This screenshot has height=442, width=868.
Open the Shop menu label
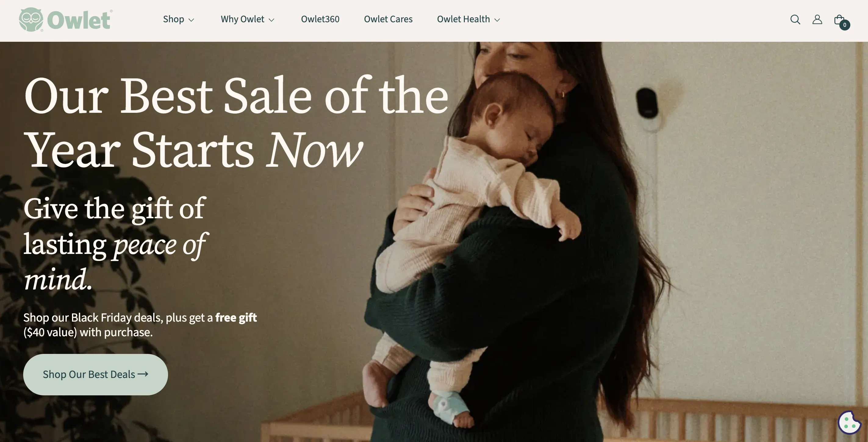point(174,19)
